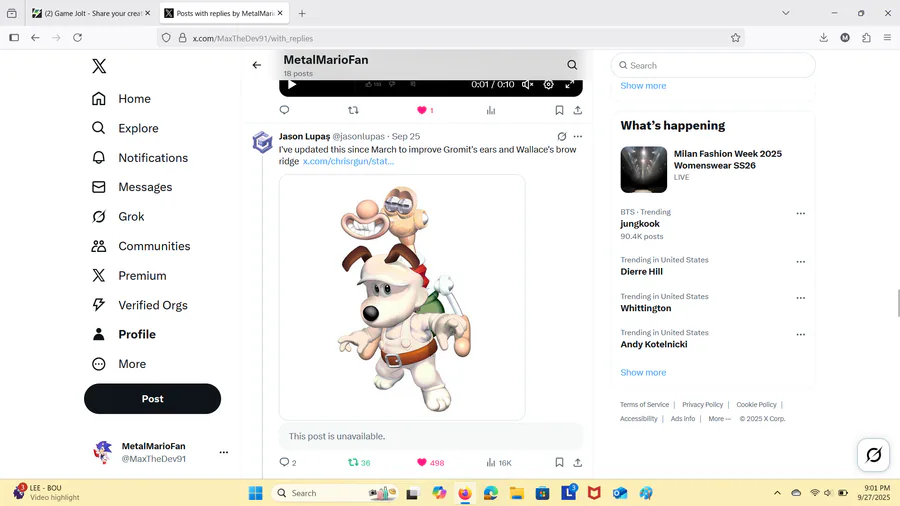This screenshot has height=506, width=900.
Task: Open more options on Jason Lupas post
Action: click(x=577, y=137)
